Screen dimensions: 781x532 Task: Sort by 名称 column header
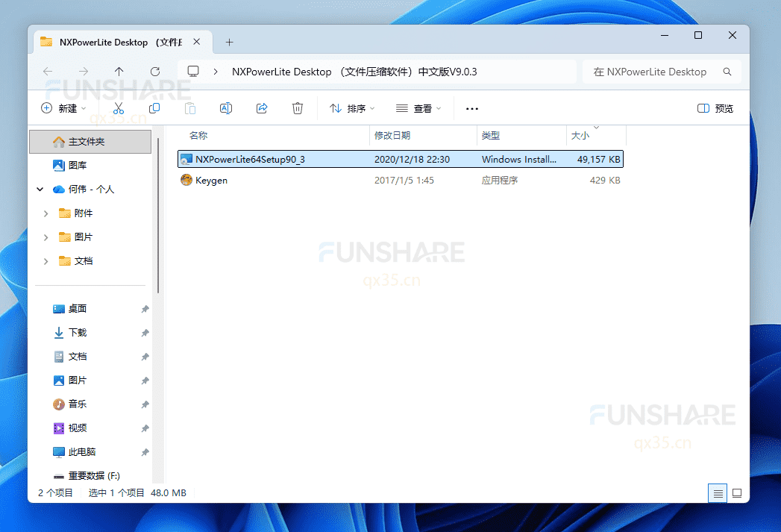198,136
